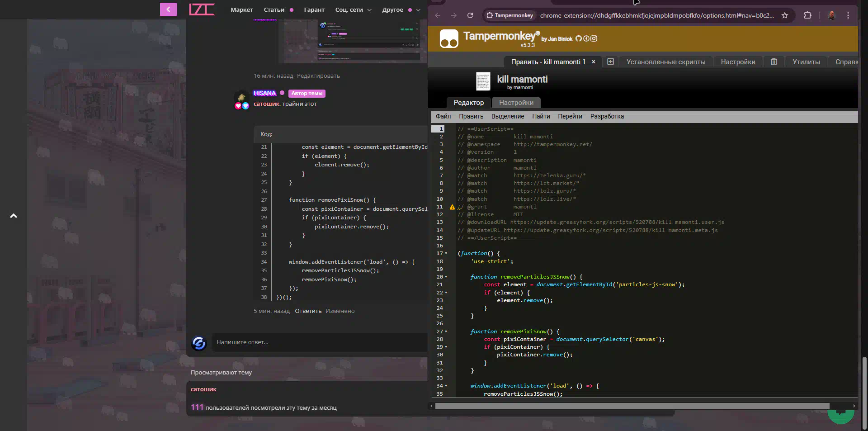
Task: Click the LZT forum logo
Action: pos(202,9)
